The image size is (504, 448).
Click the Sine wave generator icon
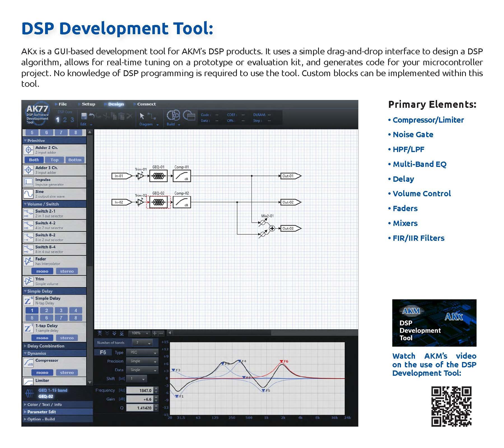(28, 194)
